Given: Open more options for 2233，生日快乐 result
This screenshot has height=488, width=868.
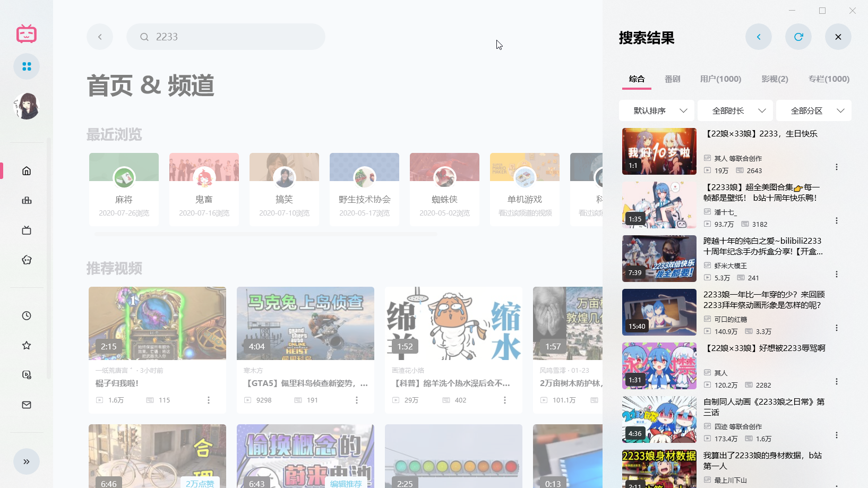Looking at the screenshot, I should 837,167.
